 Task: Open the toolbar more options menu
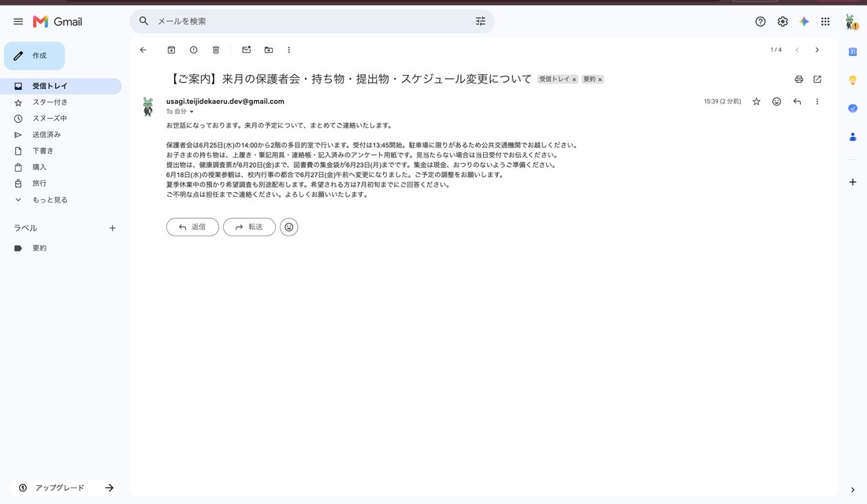[288, 50]
